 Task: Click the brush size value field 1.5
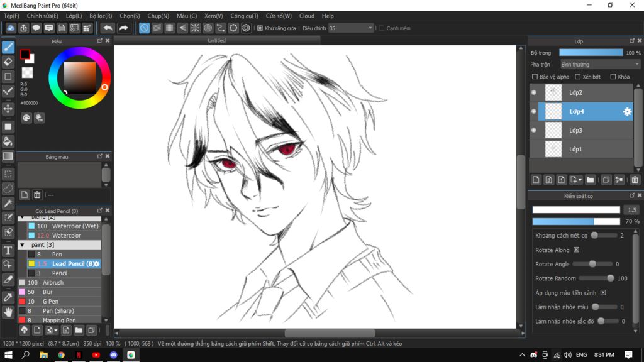point(631,210)
